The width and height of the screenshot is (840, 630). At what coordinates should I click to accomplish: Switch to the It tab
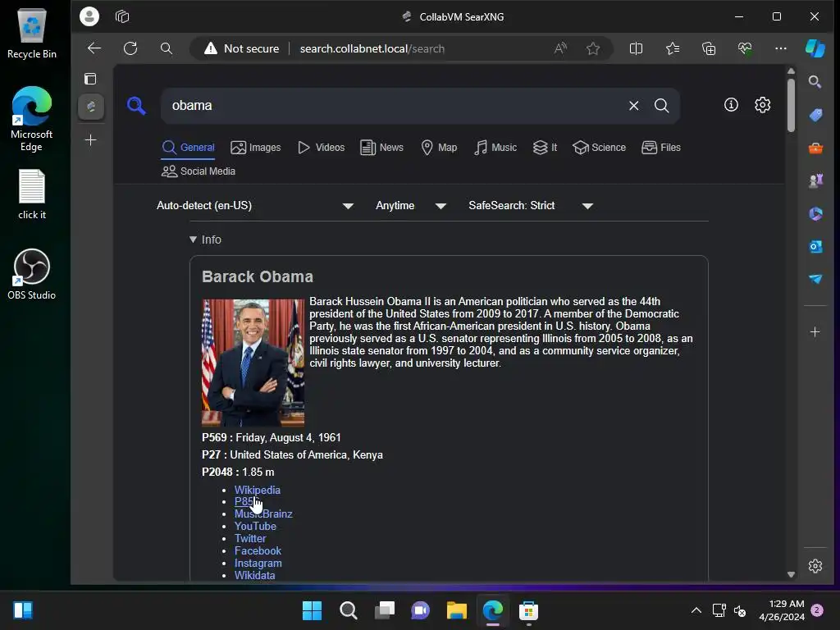tap(545, 148)
